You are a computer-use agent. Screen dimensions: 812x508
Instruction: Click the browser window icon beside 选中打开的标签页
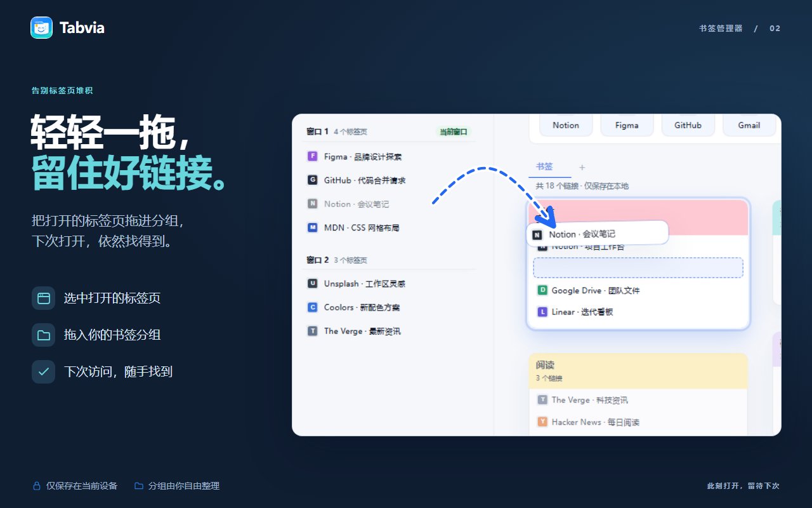[x=44, y=298]
